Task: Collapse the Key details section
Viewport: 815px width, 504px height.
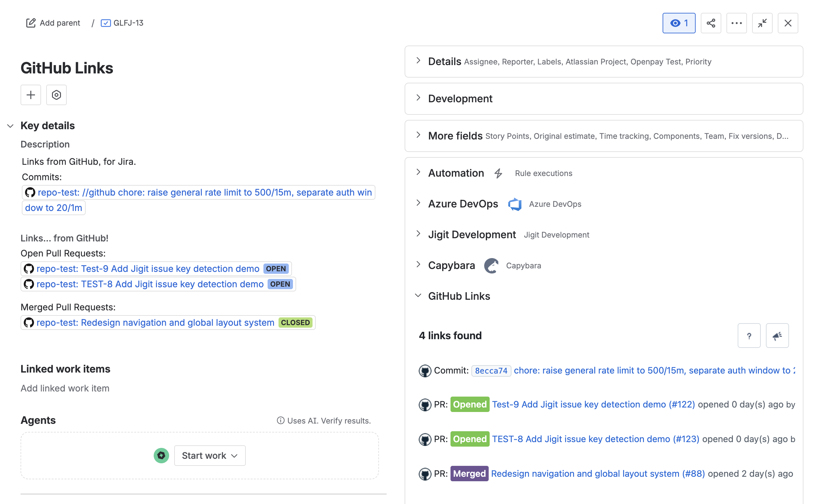Action: tap(10, 126)
